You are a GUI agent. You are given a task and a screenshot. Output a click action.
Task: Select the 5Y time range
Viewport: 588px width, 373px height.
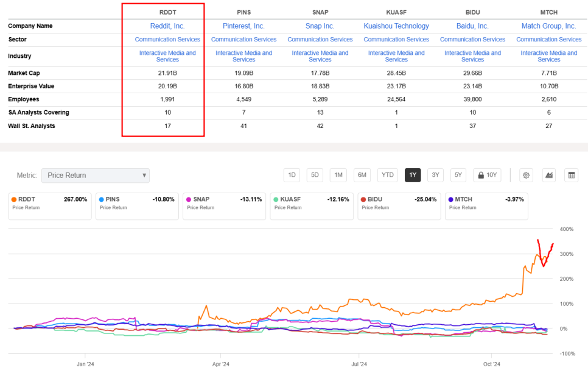(458, 175)
